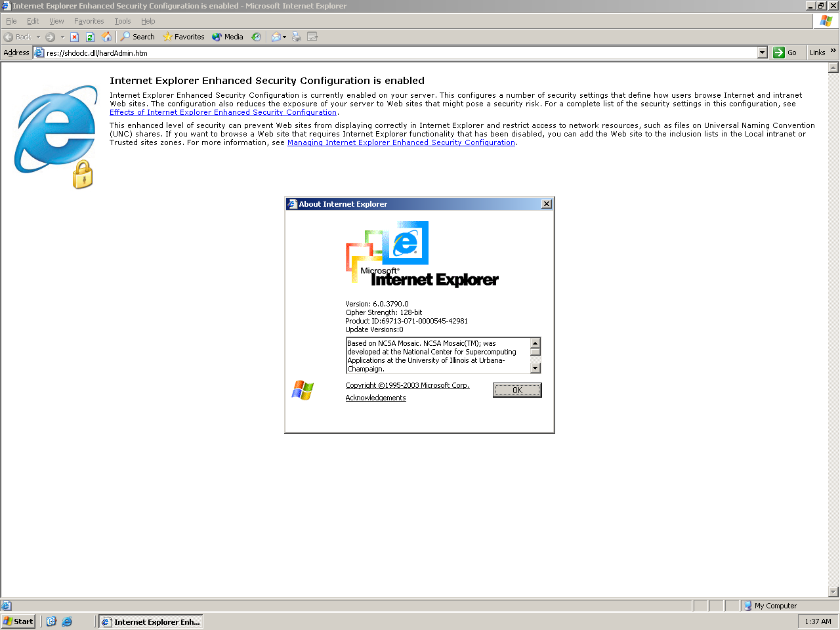Click the About dialog title bar icon

(292, 204)
